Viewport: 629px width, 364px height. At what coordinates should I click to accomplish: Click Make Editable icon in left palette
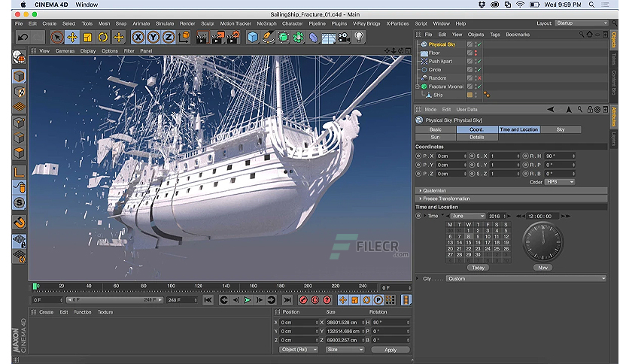click(20, 57)
